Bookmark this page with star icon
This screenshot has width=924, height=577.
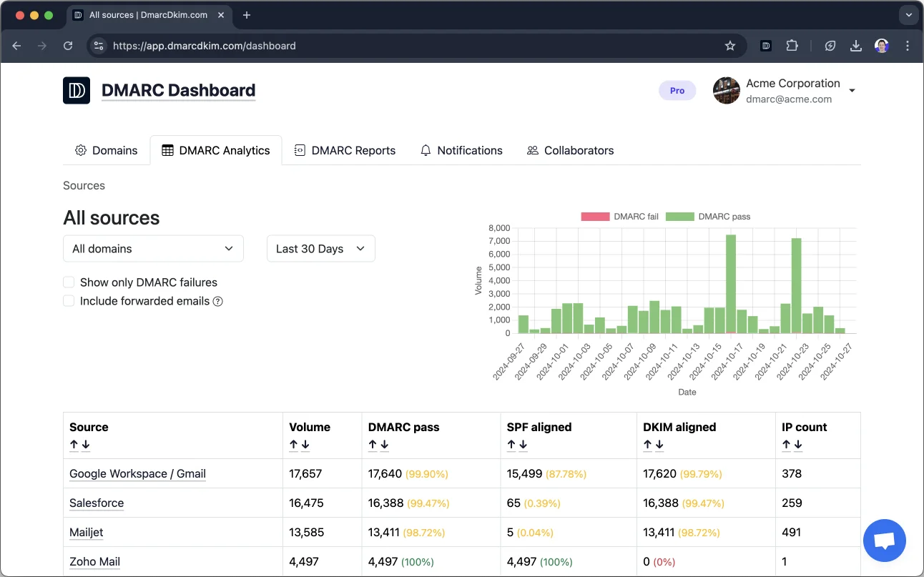[x=729, y=46]
